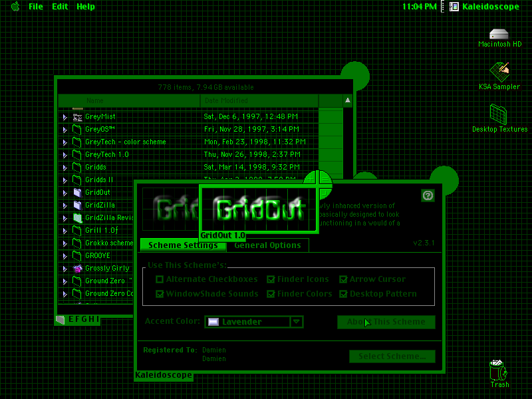Expand the Grossly Girly triangle
Image resolution: width=532 pixels, height=399 pixels.
point(65,269)
